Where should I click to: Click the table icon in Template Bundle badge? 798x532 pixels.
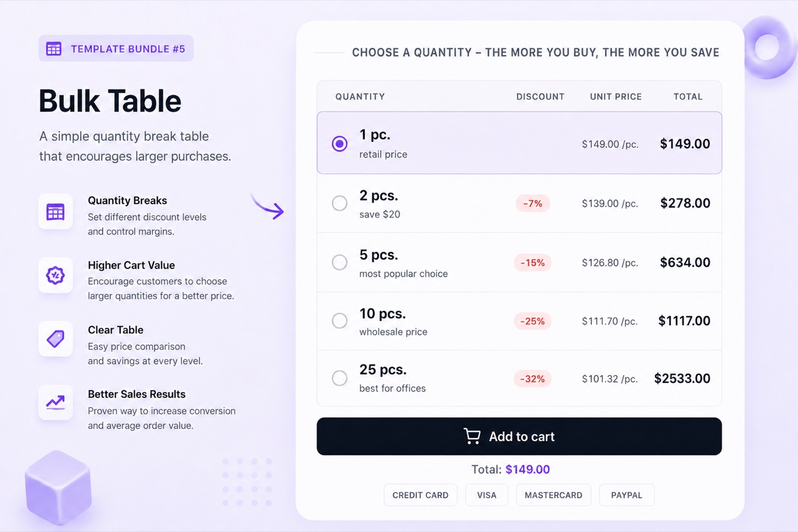point(54,49)
